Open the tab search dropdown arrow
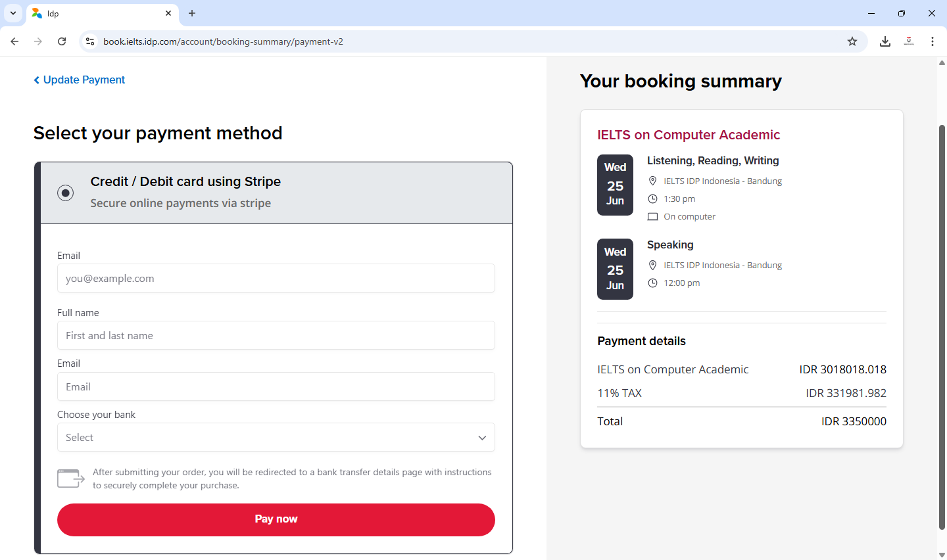Screen dimensions: 947x560 pyautogui.click(x=13, y=13)
